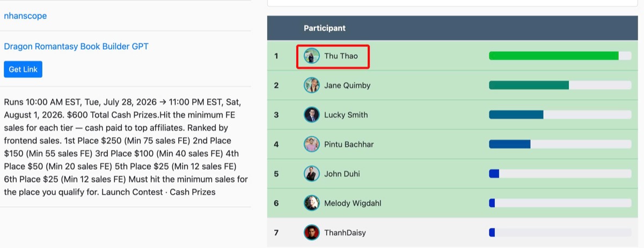Click the ThanhDaisy name text
644x248 pixels.
(x=345, y=232)
